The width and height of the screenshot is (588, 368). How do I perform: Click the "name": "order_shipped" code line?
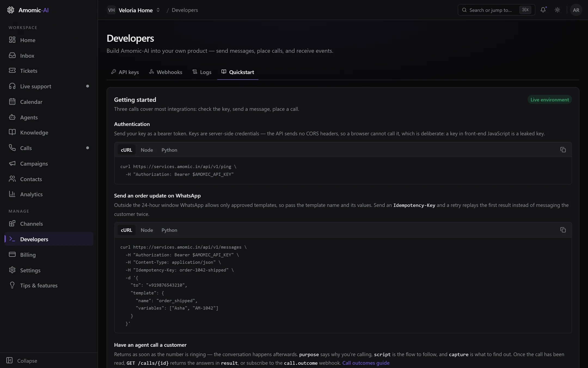point(167,301)
